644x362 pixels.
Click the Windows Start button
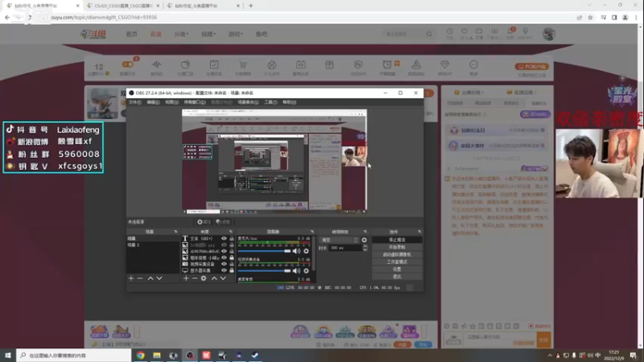[8, 356]
